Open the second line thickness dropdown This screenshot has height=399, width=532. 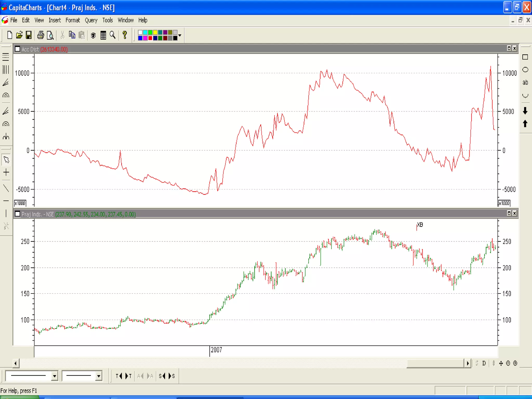point(98,376)
